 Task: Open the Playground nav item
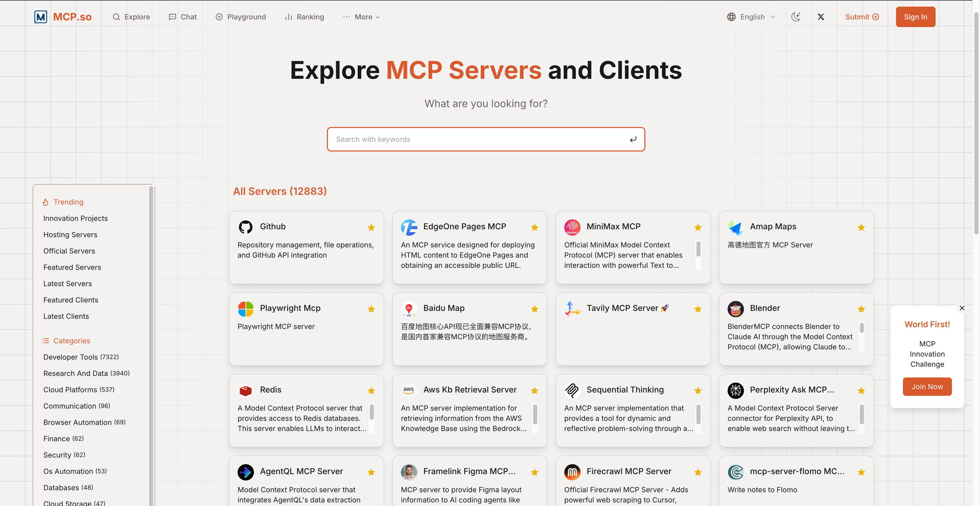[x=241, y=17]
